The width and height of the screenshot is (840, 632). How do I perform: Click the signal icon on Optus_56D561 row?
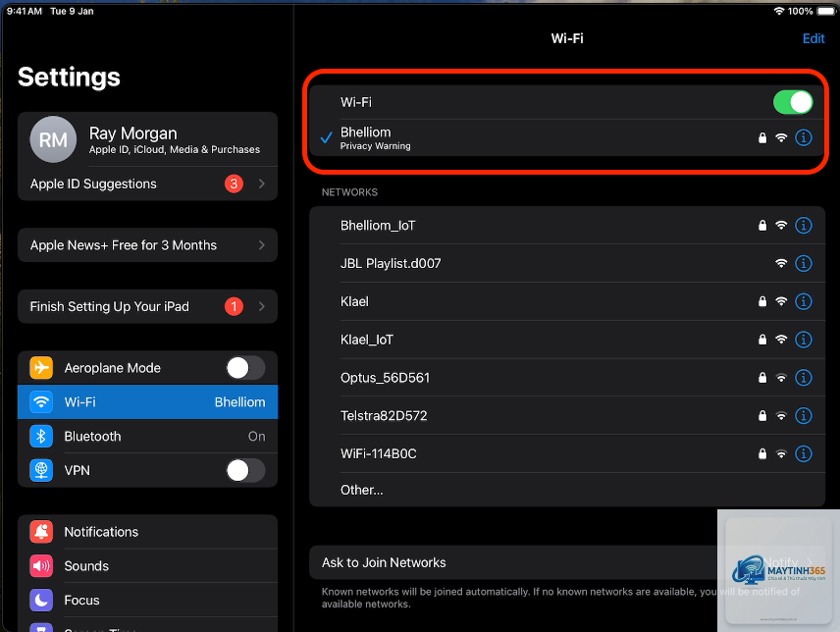tap(781, 378)
